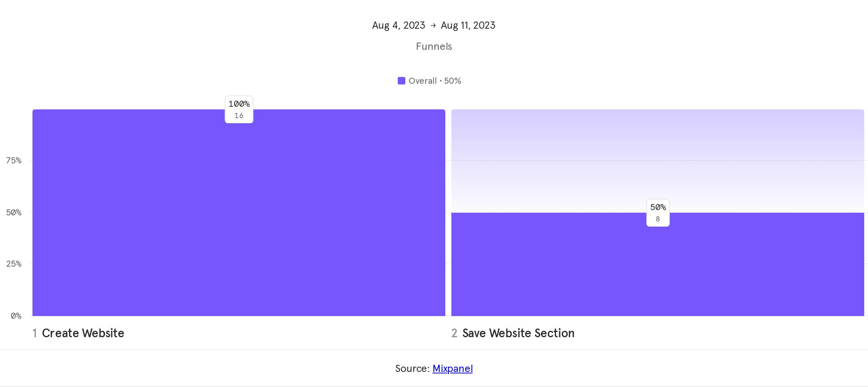This screenshot has width=868, height=387.
Task: Click the Funnels subtitle text
Action: tap(434, 46)
